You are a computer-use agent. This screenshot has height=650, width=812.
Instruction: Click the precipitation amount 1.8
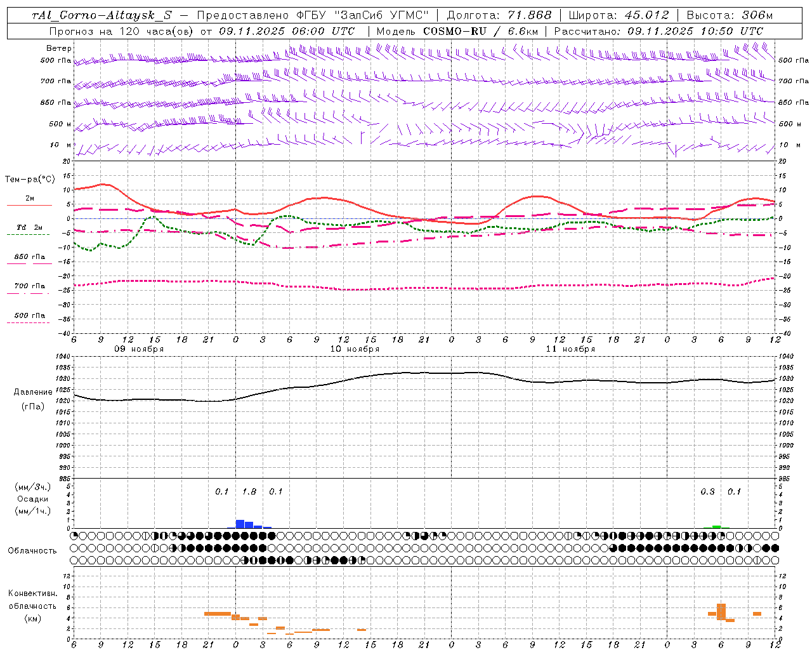click(x=249, y=492)
